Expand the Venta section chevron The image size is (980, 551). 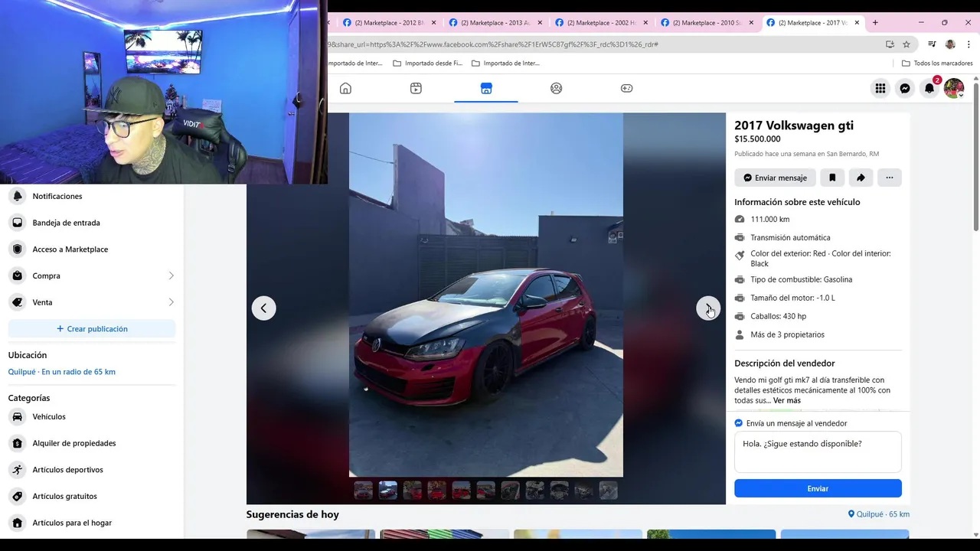[171, 302]
